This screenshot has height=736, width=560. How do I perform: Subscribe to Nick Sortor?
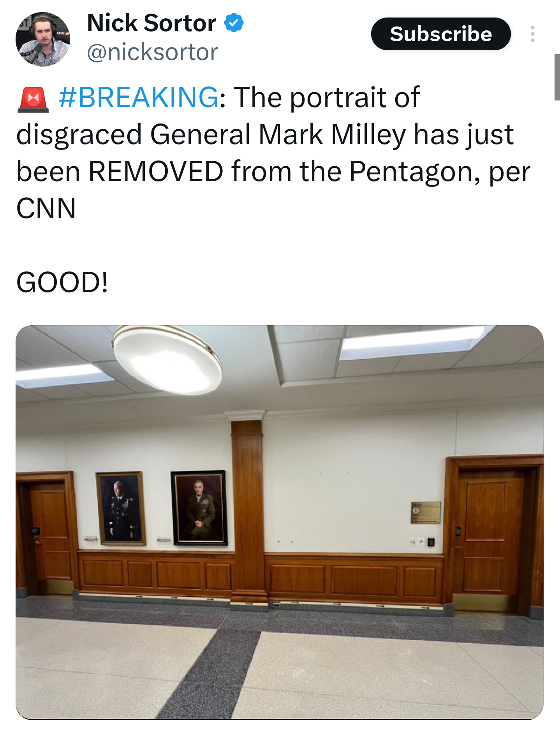(x=441, y=34)
